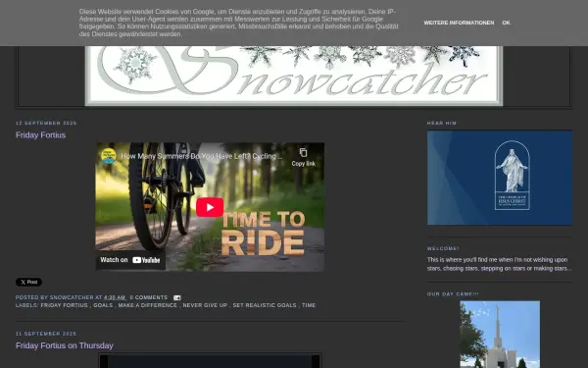588x368 pixels.
Task: Click the X Post share button
Action: tap(28, 282)
